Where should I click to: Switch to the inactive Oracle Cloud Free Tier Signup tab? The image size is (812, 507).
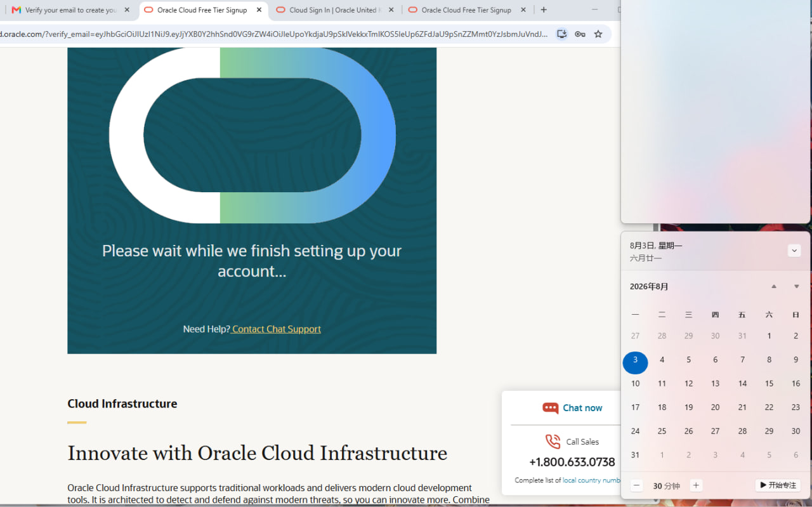[466, 10]
